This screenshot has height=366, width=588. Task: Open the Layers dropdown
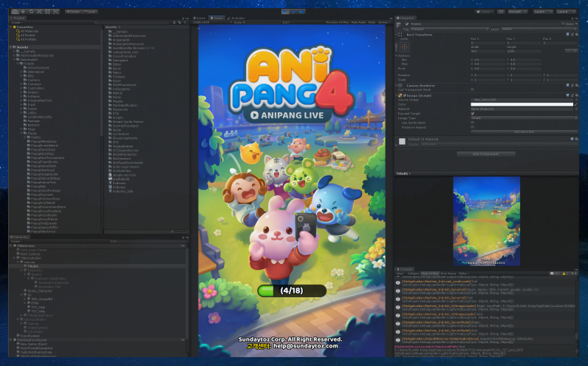tap(542, 12)
